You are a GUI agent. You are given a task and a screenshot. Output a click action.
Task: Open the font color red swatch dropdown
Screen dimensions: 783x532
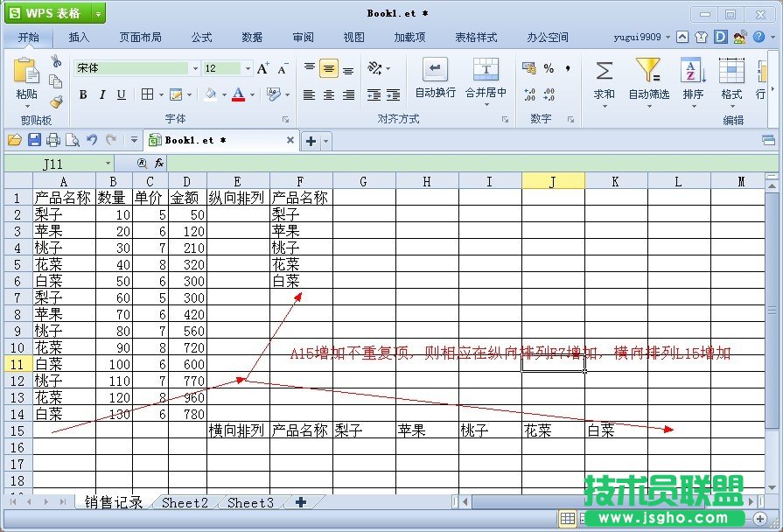tap(252, 94)
